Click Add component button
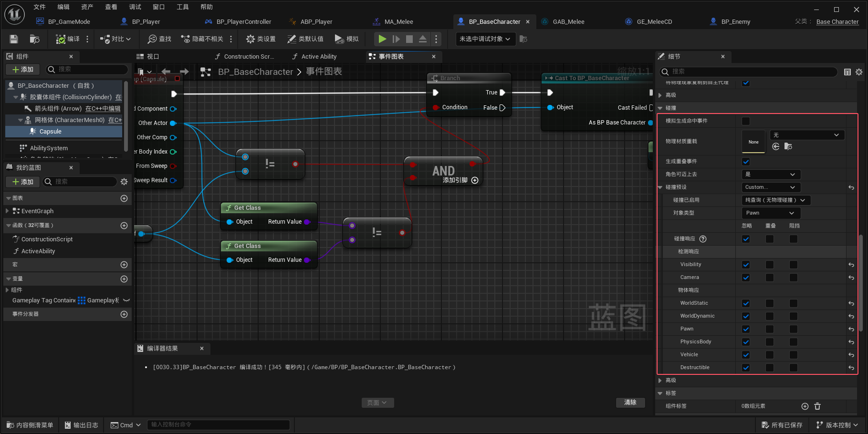 click(23, 70)
